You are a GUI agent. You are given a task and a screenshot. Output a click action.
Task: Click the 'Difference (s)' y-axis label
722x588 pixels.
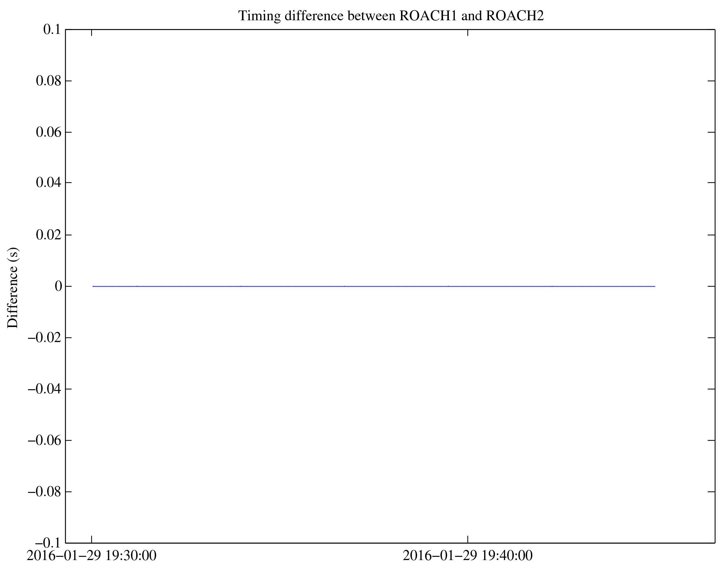click(x=13, y=288)
